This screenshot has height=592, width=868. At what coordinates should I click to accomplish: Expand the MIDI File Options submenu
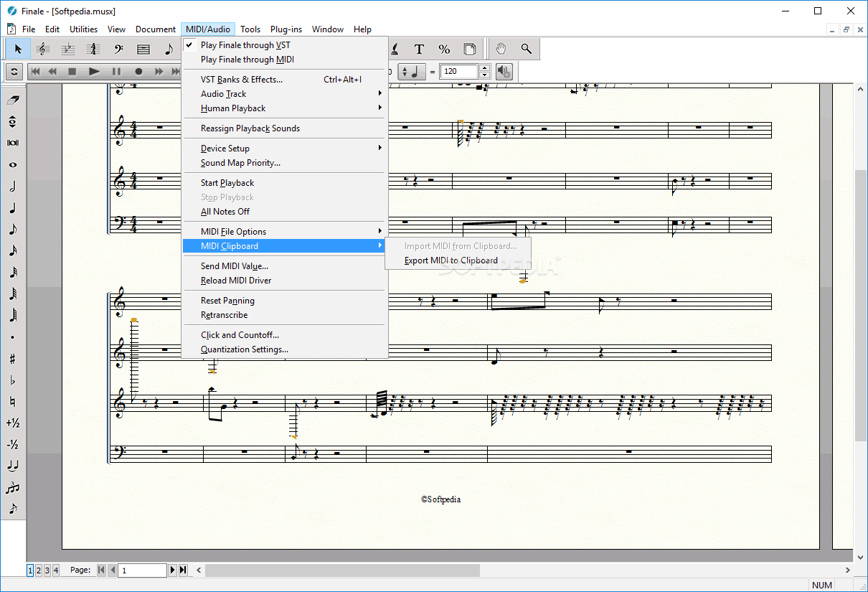pos(285,232)
